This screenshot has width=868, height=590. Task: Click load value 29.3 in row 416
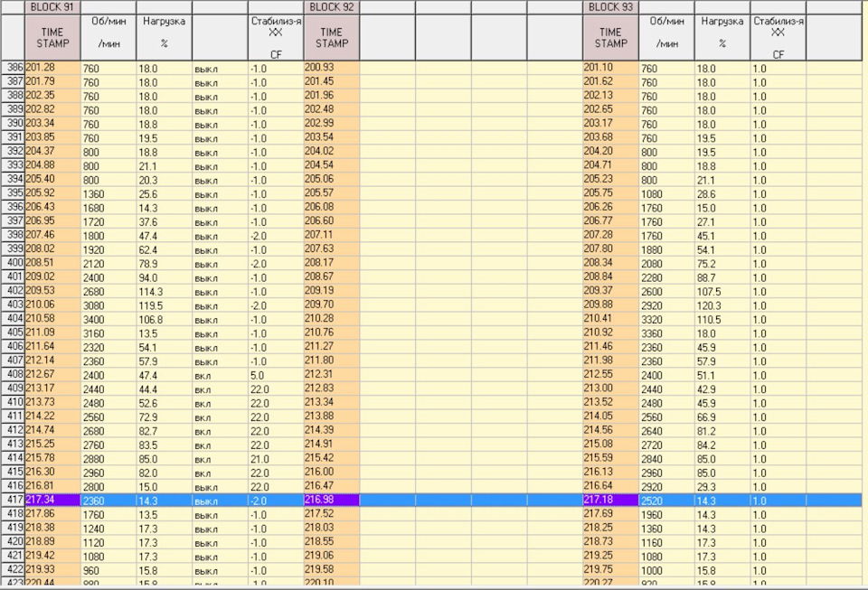pyautogui.click(x=722, y=487)
